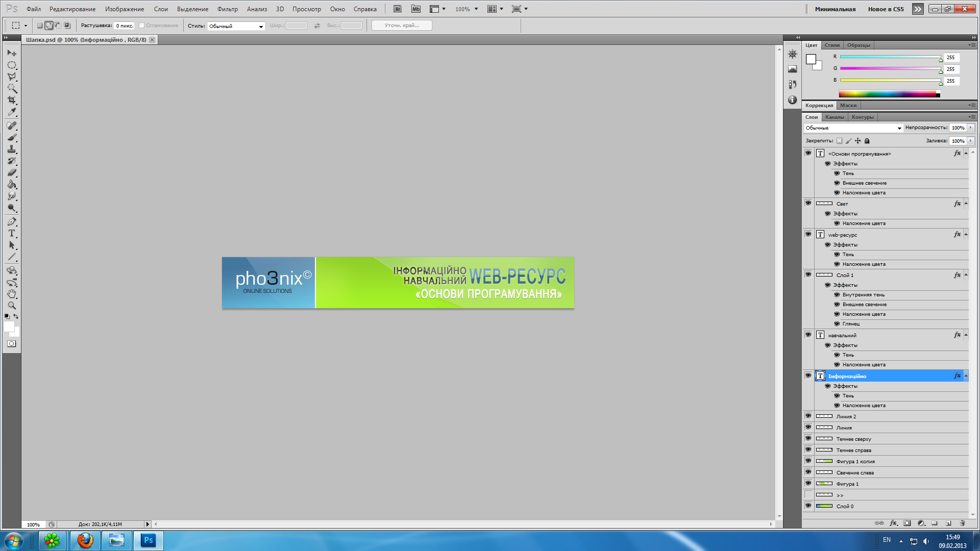Open the add layer style fx menu
Viewport: 980px width, 551px height.
click(x=893, y=523)
